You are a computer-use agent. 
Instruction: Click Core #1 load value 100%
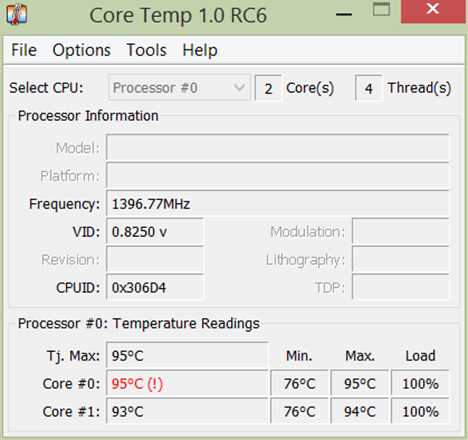coord(420,411)
